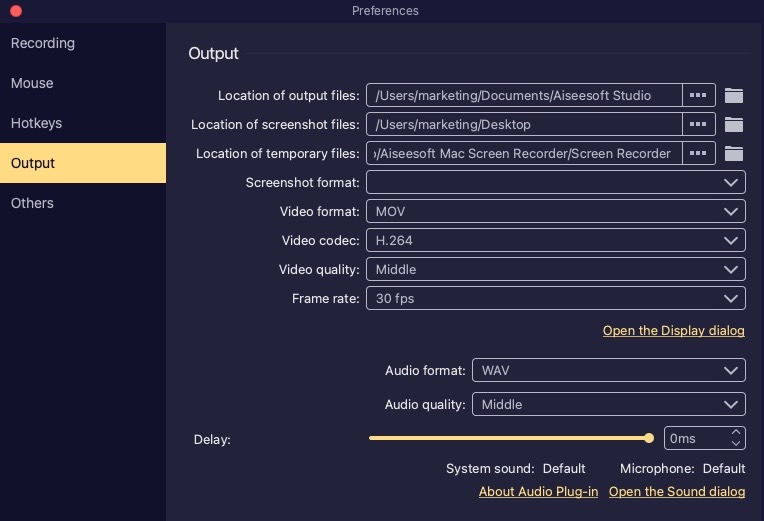The image size is (764, 521).
Task: Click ellipsis button beside output files path
Action: coord(699,96)
